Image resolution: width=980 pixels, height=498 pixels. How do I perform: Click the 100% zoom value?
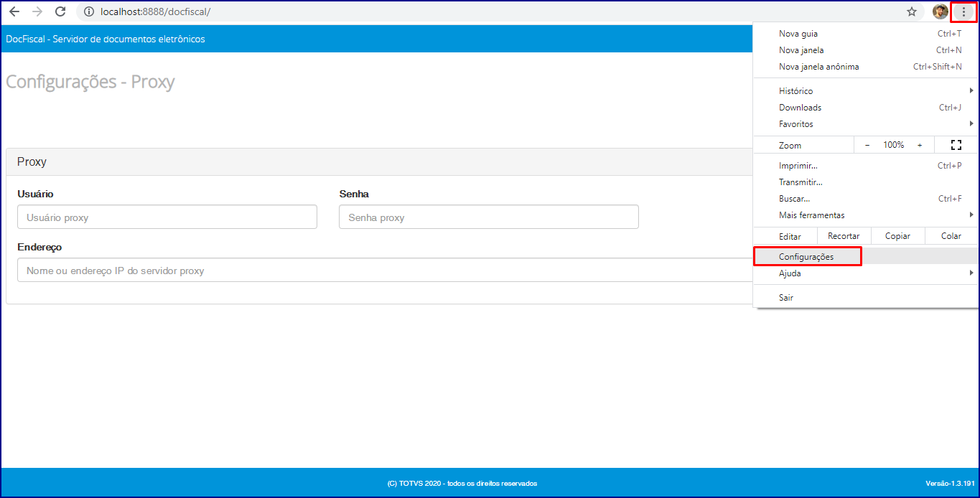coord(894,145)
